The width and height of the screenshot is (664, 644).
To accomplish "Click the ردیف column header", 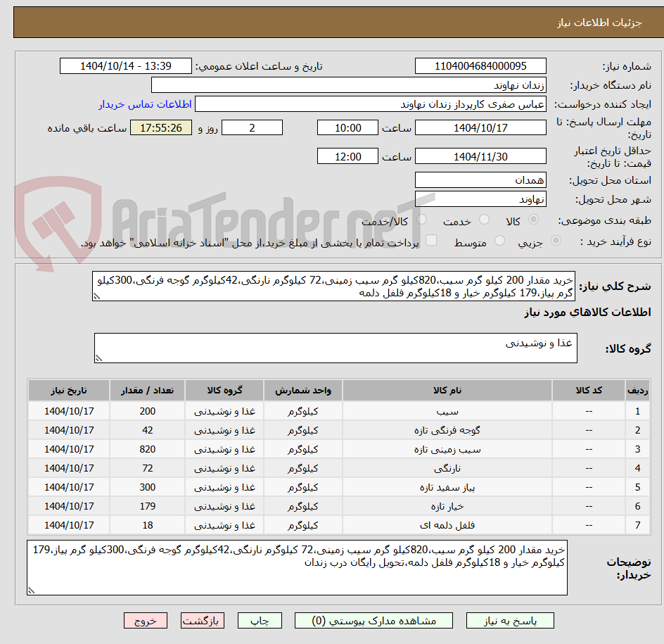I will [637, 390].
